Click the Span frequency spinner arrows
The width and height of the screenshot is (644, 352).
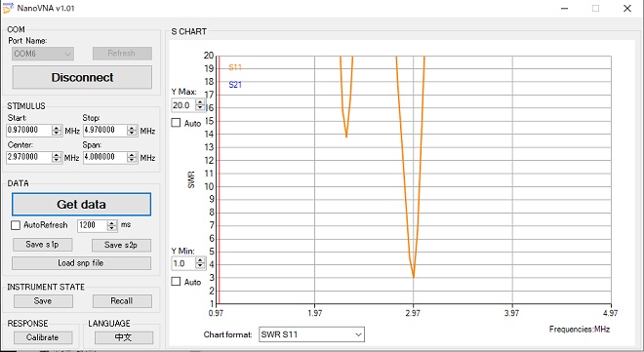click(132, 158)
